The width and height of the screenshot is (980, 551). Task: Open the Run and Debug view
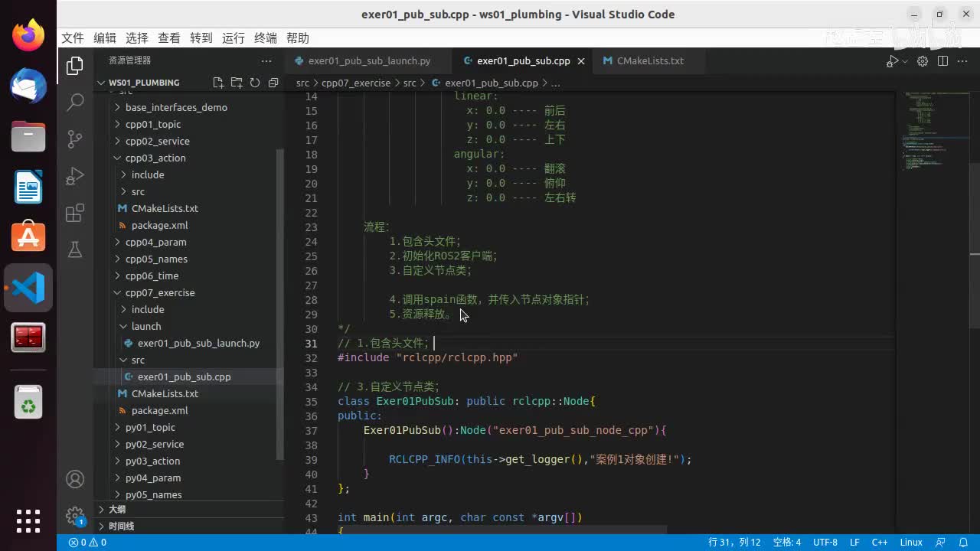(75, 176)
